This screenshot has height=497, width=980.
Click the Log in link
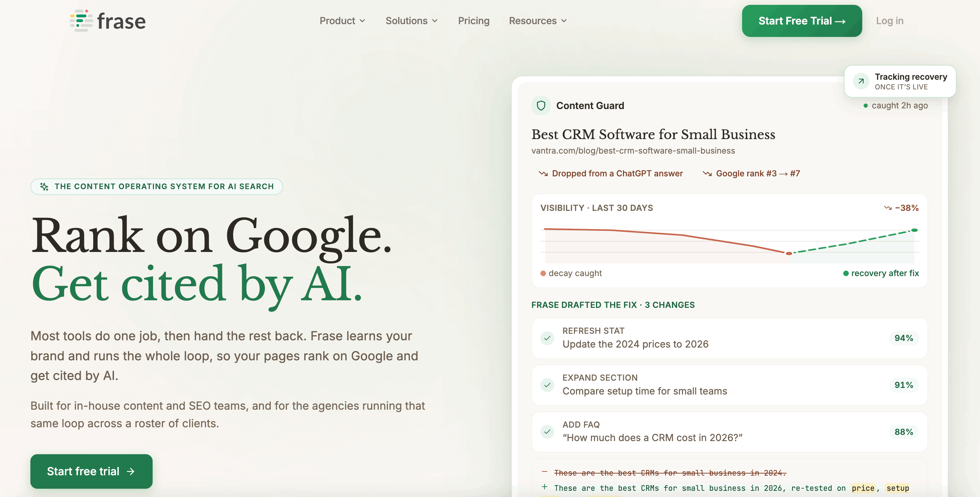coord(890,21)
